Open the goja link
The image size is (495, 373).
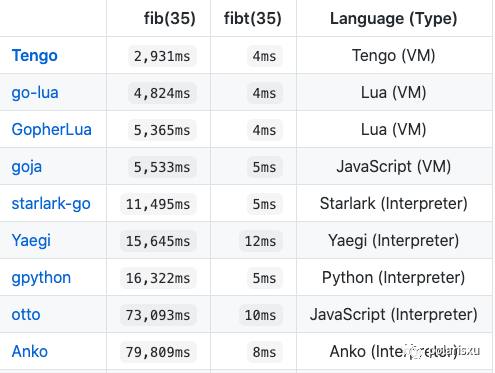click(x=27, y=167)
